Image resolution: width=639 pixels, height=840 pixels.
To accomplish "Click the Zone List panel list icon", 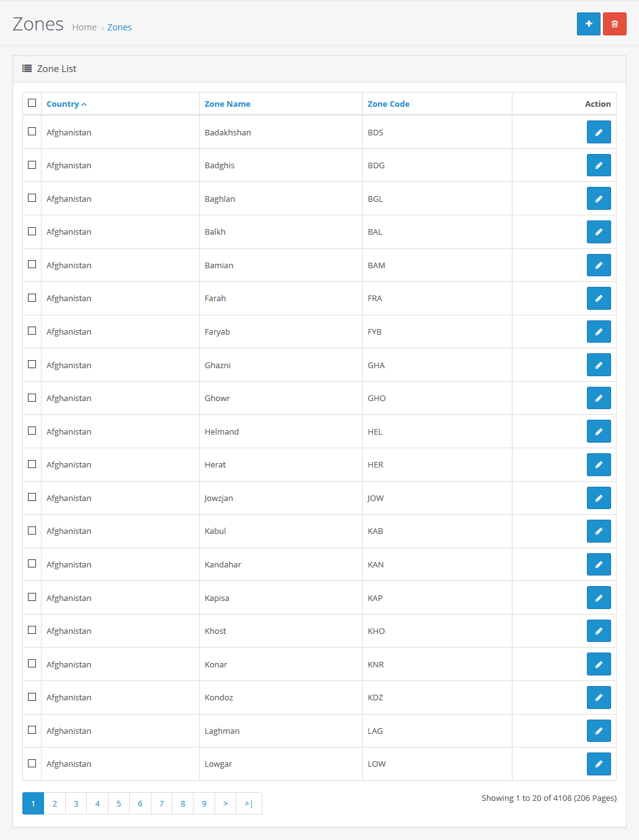I will [26, 68].
